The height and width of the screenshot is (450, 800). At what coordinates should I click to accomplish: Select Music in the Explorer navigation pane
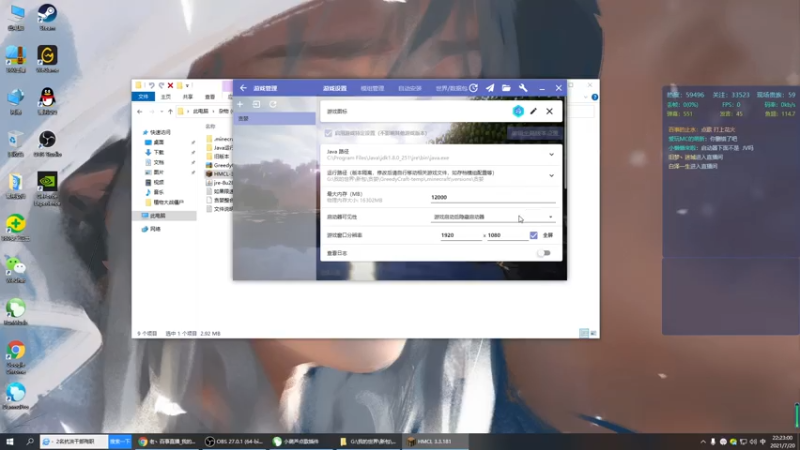point(155,192)
